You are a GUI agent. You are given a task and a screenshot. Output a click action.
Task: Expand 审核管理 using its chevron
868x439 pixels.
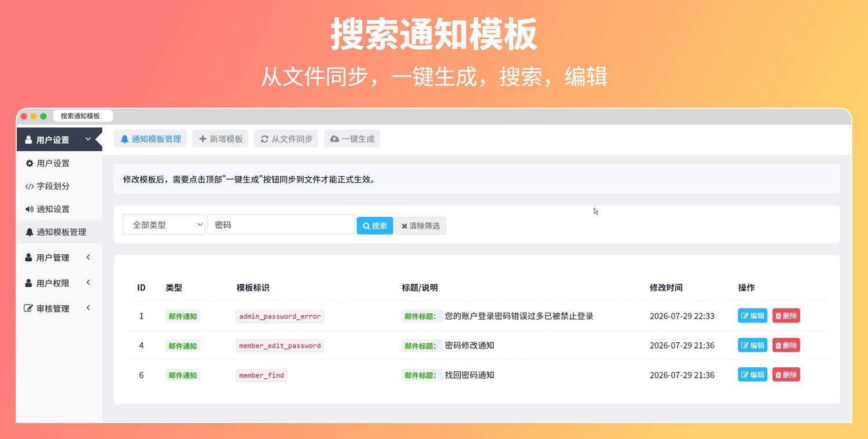[x=89, y=308]
